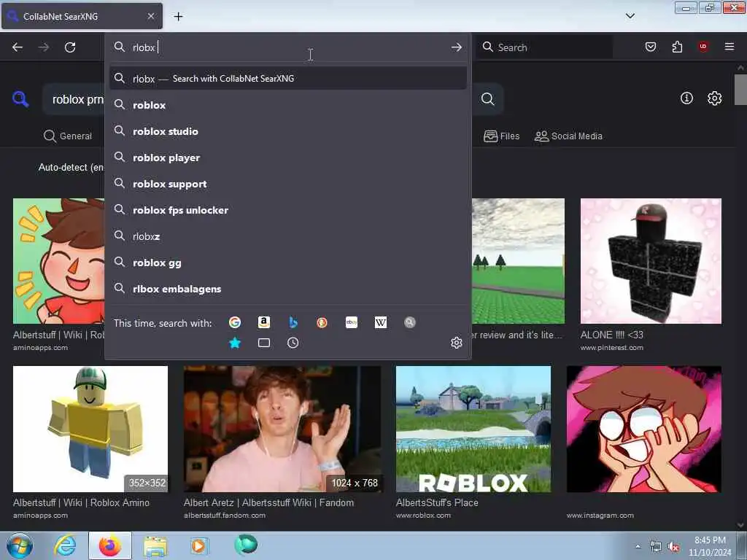This screenshot has height=560, width=747.
Task: Click in the address bar text field
Action: (288, 47)
